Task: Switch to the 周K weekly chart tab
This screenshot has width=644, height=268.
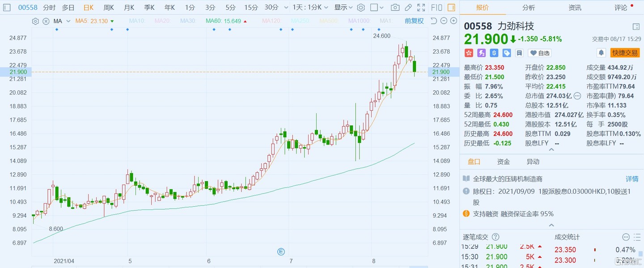Action: [x=109, y=8]
